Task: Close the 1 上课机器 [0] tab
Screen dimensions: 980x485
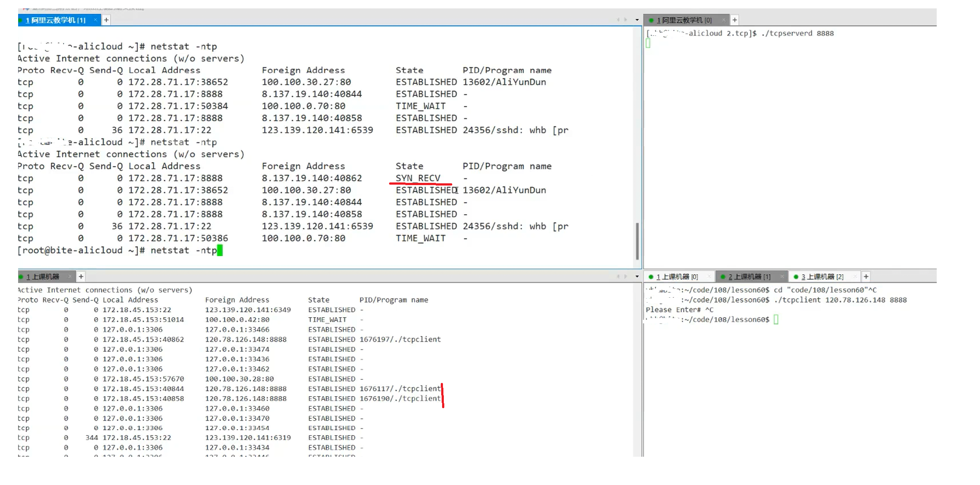Action: [709, 277]
